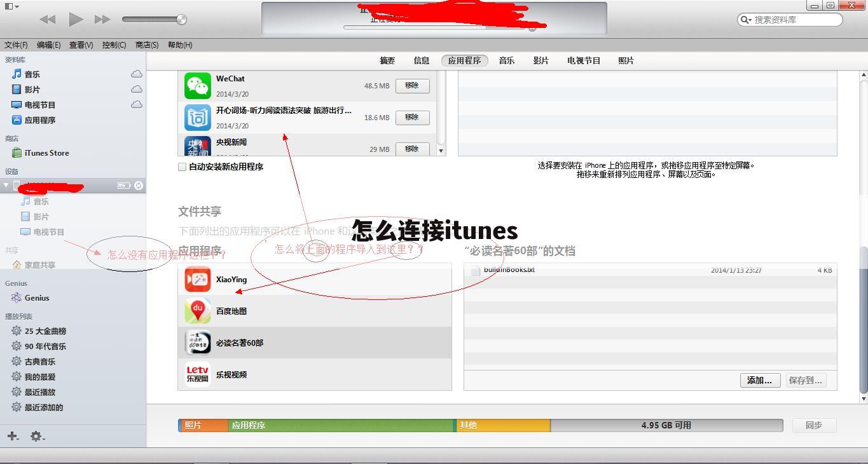
Task: Click the cloud icon next to 电视节目
Action: 137,104
